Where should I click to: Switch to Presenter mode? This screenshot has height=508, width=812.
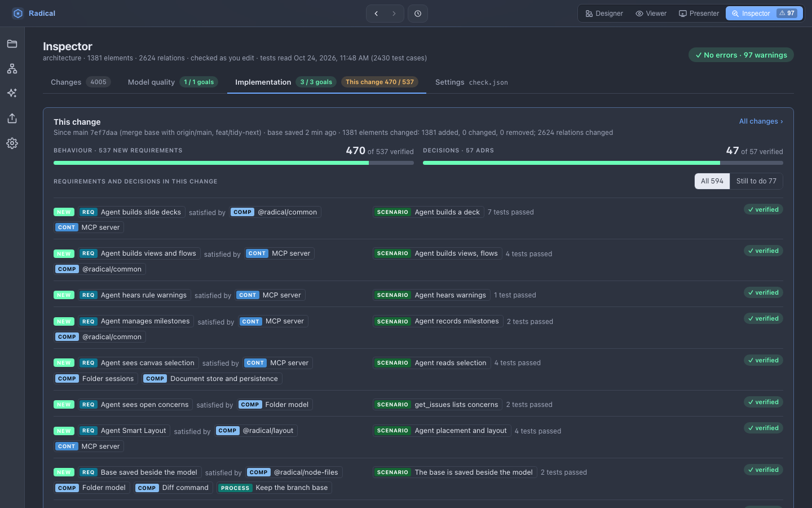pos(699,14)
